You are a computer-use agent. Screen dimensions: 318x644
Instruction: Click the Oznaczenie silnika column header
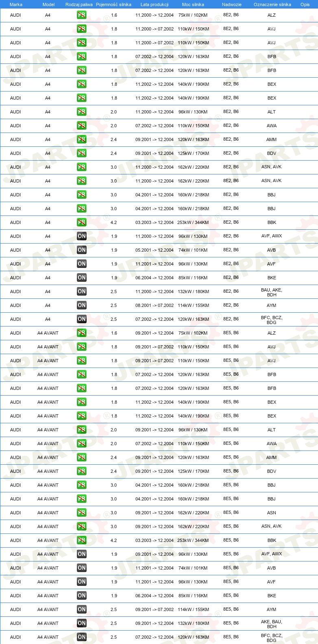pyautogui.click(x=272, y=4)
